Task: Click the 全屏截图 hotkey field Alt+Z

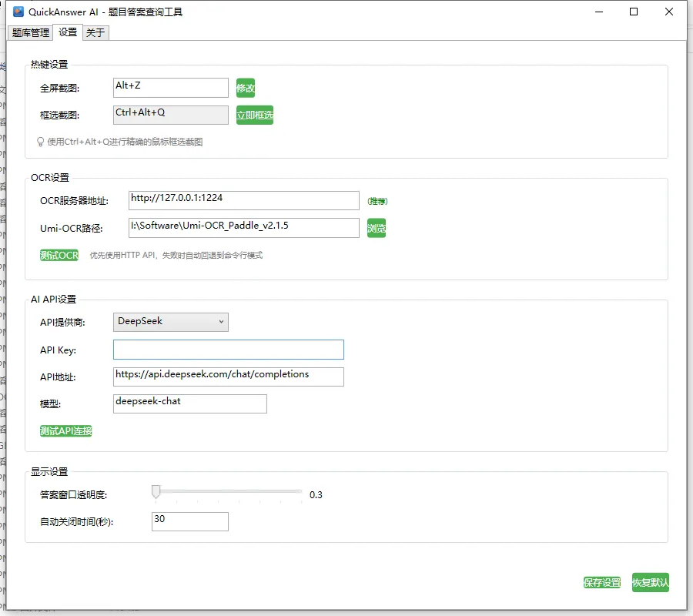Action: [x=171, y=88]
